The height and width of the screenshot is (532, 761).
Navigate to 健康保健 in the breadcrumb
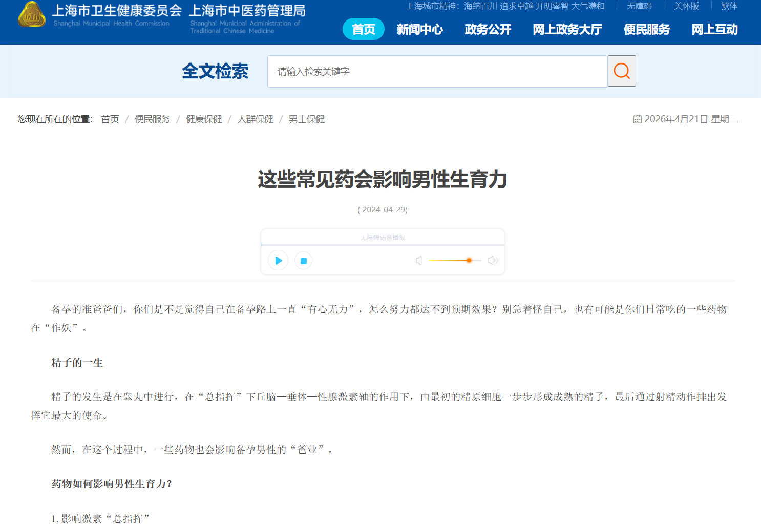pyautogui.click(x=204, y=119)
